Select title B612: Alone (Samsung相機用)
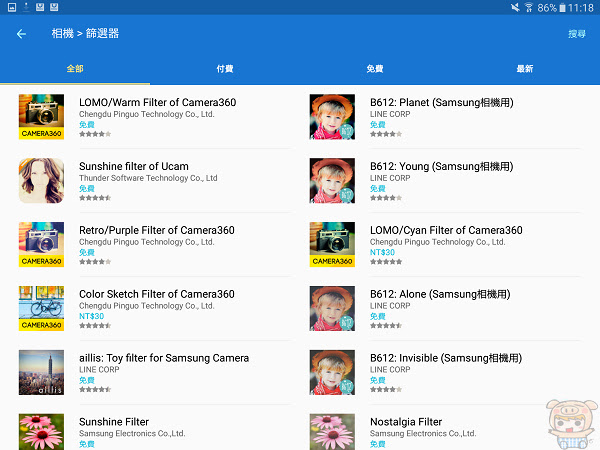 (x=440, y=294)
